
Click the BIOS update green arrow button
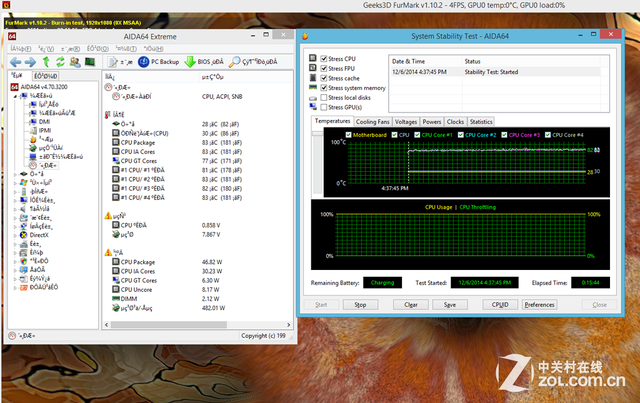204,62
